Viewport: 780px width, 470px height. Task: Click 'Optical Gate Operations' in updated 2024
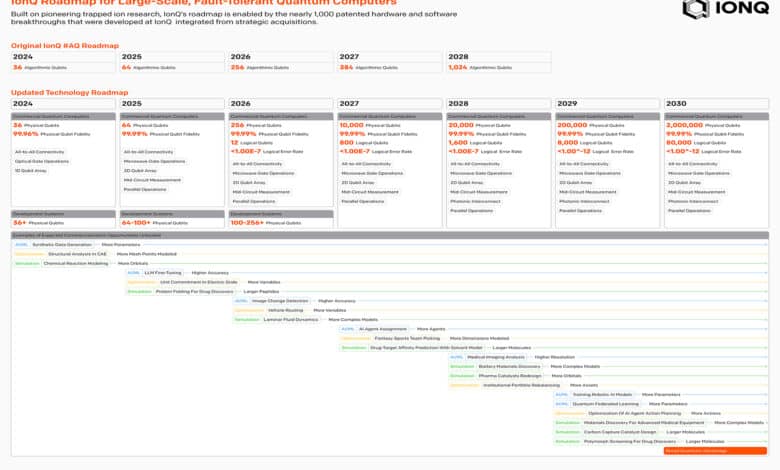[x=42, y=162]
